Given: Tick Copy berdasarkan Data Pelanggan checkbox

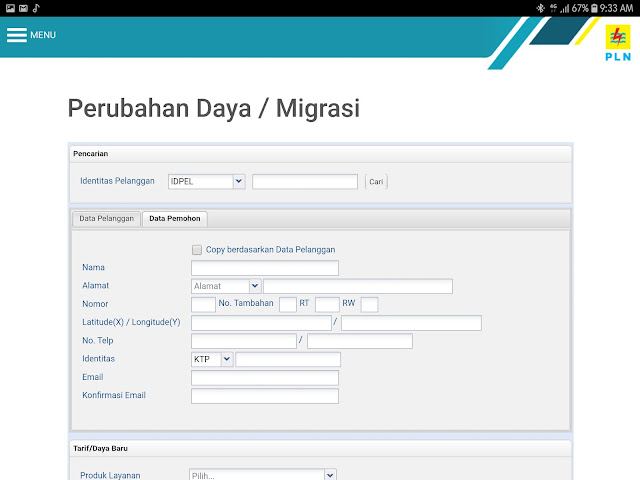Looking at the screenshot, I should point(197,250).
